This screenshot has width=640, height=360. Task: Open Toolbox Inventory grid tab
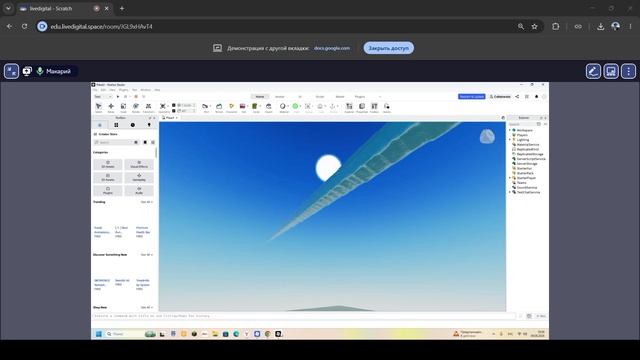[116, 125]
